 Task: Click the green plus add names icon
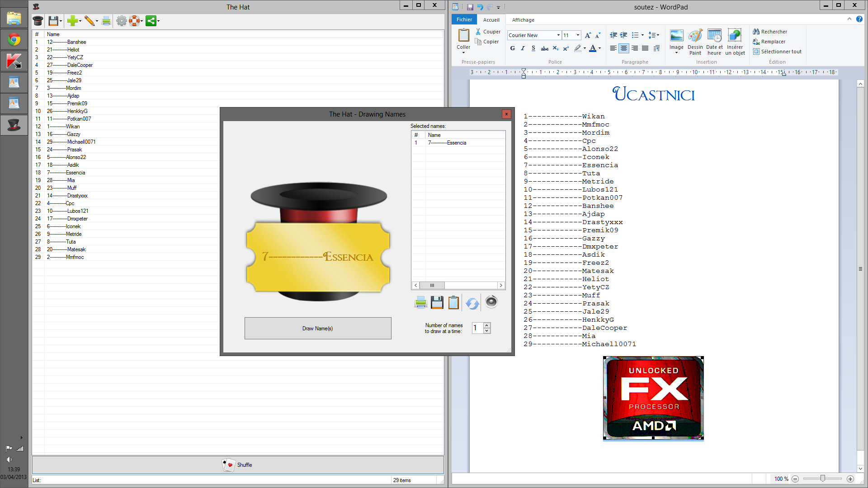[x=72, y=21]
